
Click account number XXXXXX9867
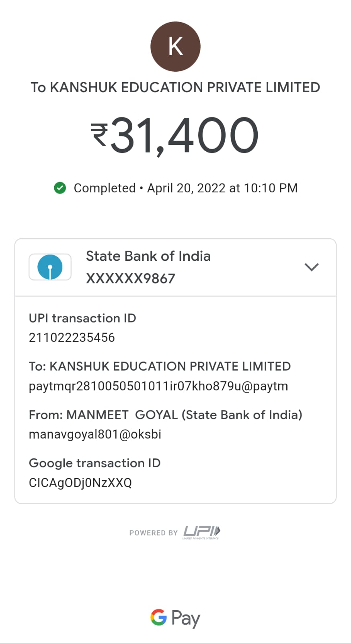[130, 279]
